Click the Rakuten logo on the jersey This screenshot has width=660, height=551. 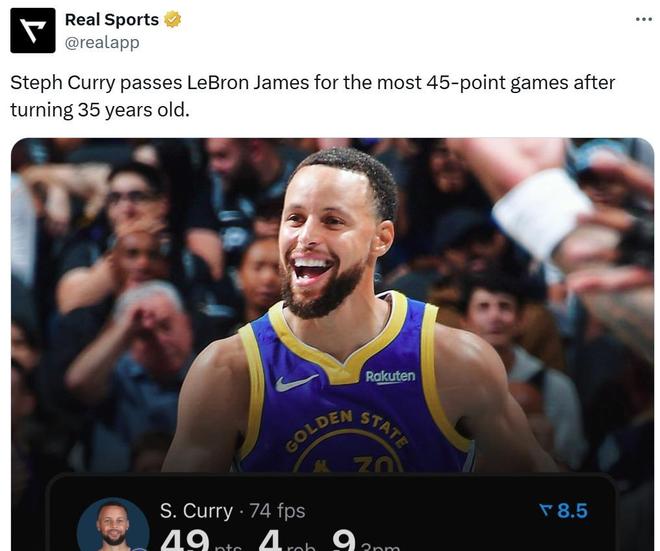tap(390, 376)
